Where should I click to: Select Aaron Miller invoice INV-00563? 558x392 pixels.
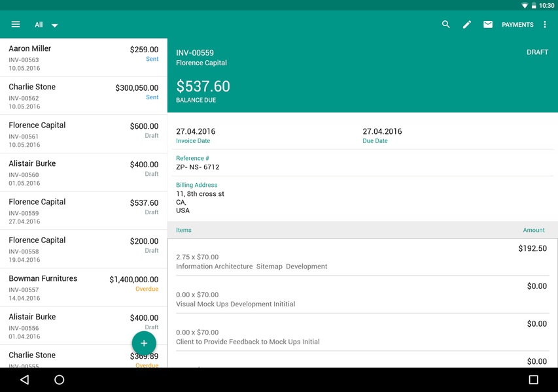[x=84, y=57]
